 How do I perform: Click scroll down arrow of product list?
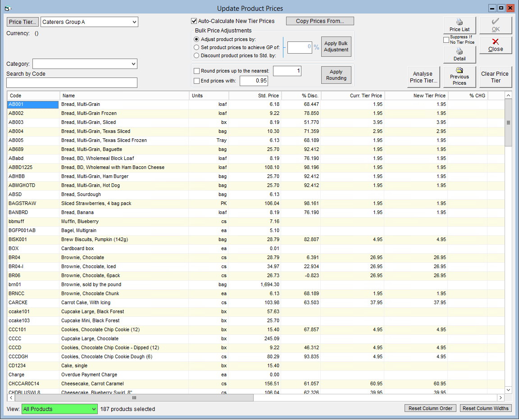click(508, 390)
